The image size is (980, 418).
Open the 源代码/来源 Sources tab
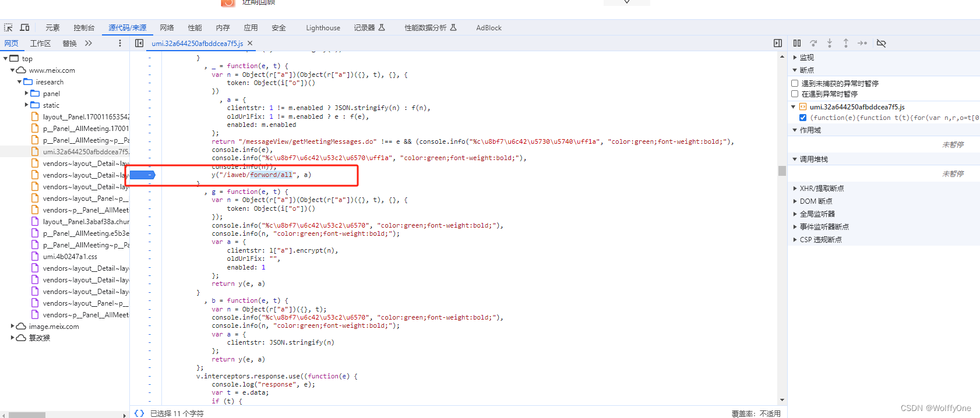click(127, 28)
